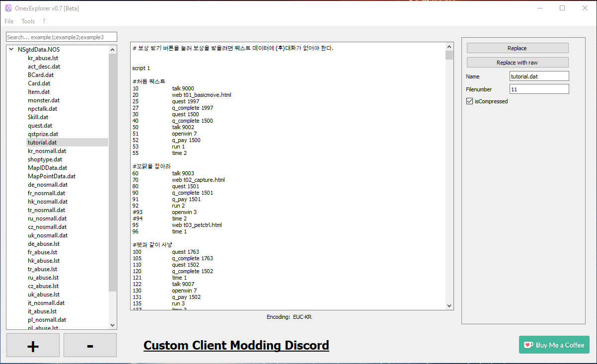This screenshot has width=597, height=364.
Task: Click the Buy Me a Coffee button
Action: pyautogui.click(x=554, y=345)
